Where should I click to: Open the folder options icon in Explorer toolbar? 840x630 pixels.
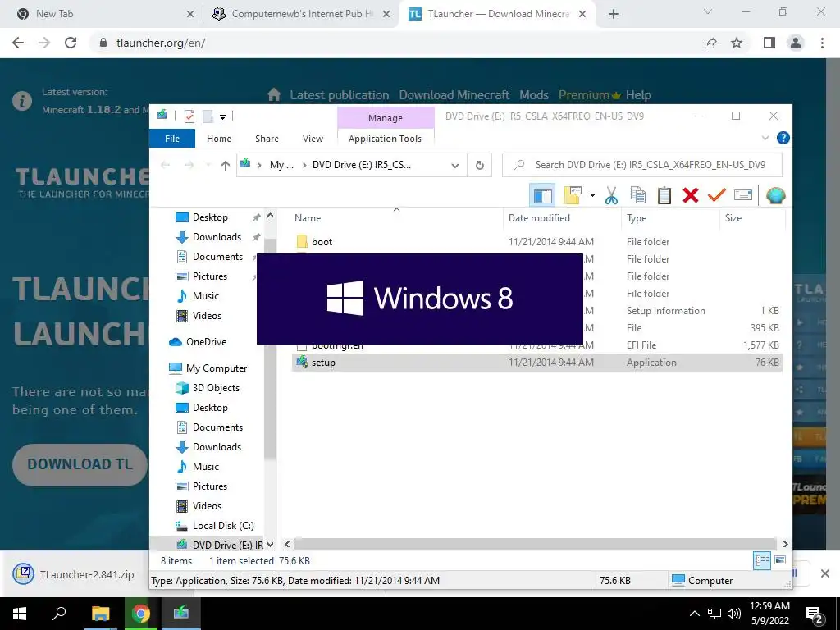pos(573,195)
